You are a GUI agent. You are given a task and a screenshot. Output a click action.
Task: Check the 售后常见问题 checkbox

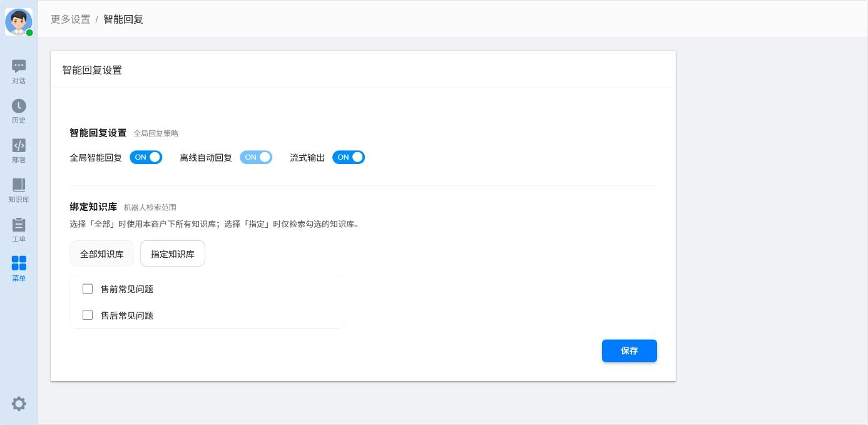(88, 315)
